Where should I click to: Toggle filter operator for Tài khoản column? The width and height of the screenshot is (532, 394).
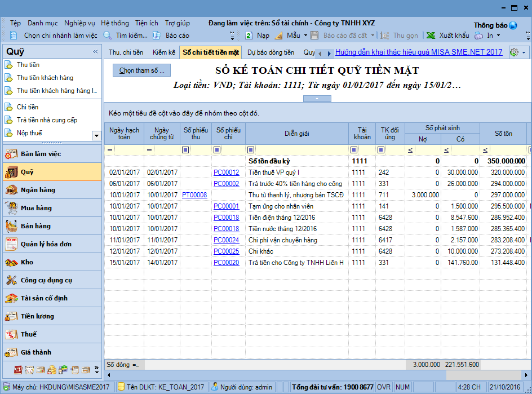(x=354, y=150)
